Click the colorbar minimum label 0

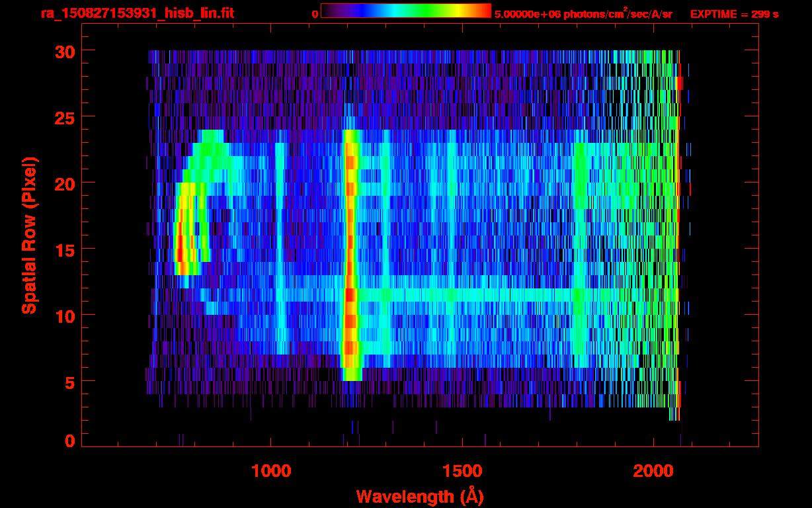(315, 14)
